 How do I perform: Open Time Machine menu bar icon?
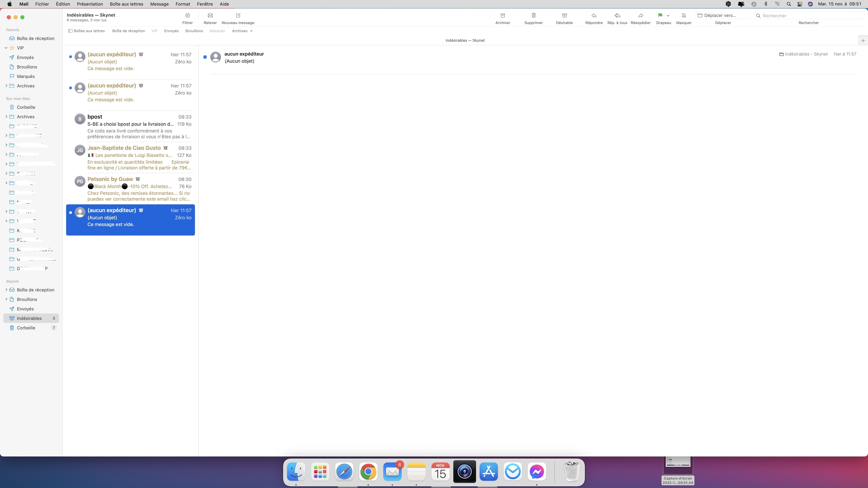pyautogui.click(x=754, y=4)
